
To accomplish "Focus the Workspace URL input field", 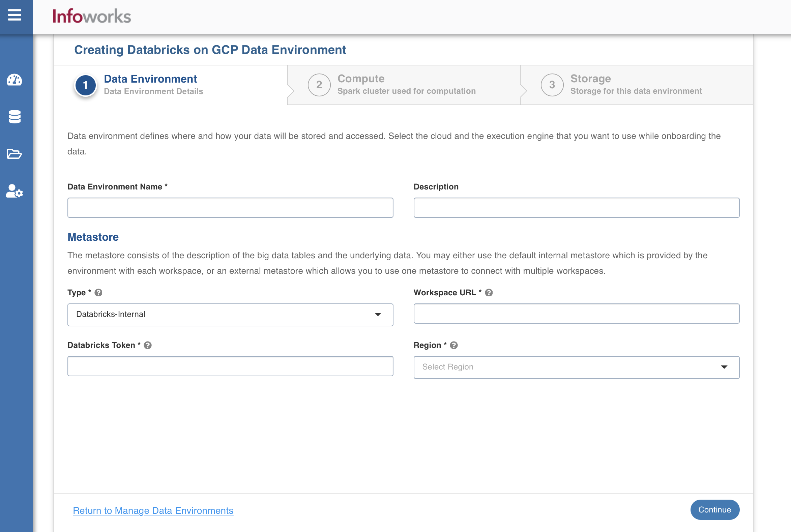I will click(576, 314).
